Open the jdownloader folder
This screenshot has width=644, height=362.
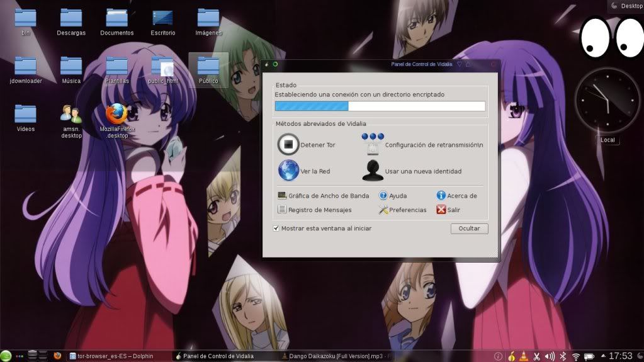25,70
